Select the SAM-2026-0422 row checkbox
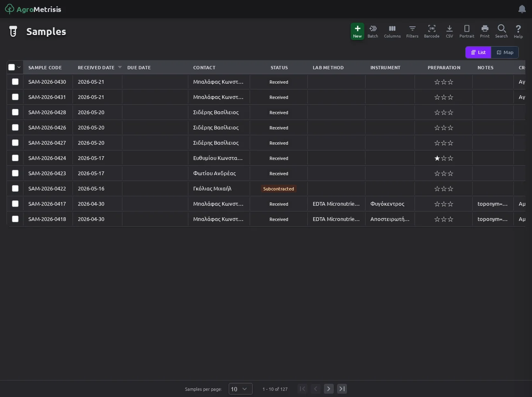The width and height of the screenshot is (532, 397). 15,188
